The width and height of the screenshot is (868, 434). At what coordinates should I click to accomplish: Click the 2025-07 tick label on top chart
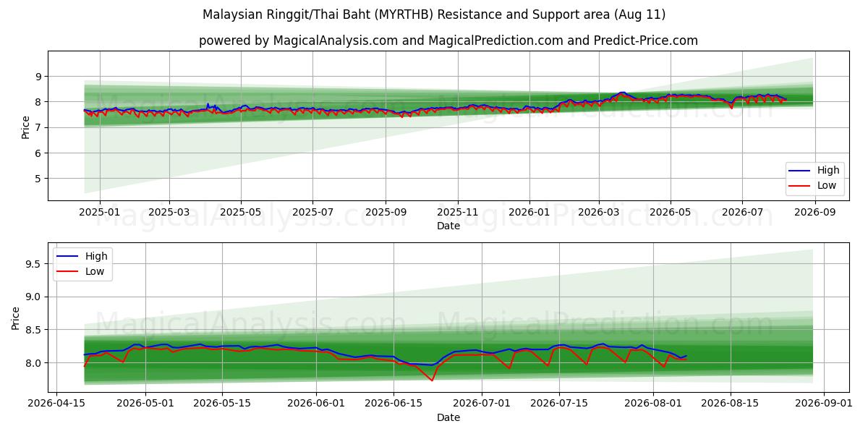coord(312,213)
